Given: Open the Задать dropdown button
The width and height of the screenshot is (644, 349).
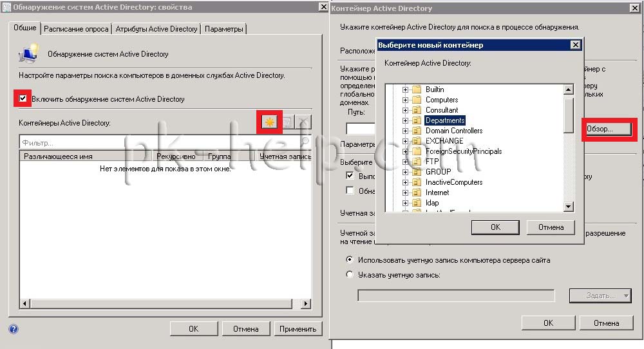Looking at the screenshot, I should click(x=600, y=296).
